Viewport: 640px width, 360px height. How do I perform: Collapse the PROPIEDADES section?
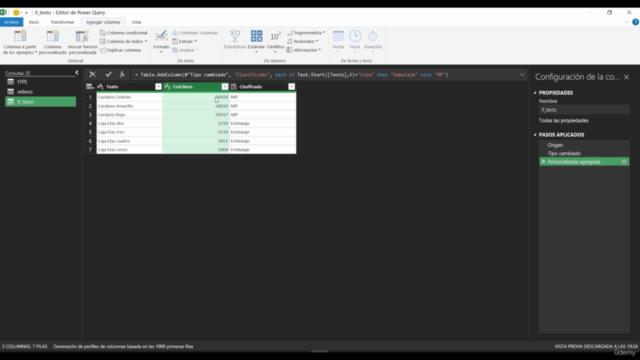coord(535,93)
